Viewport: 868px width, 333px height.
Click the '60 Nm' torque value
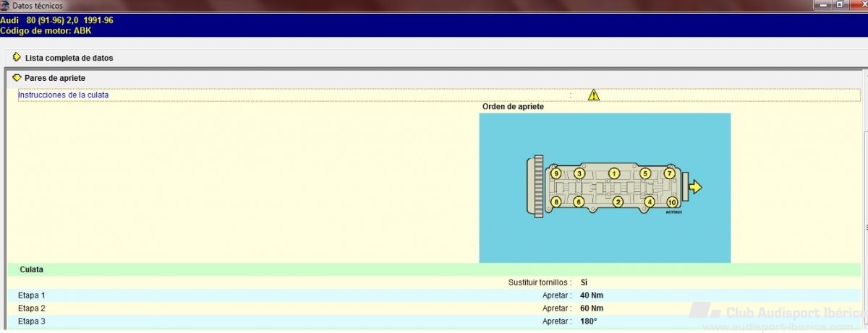click(592, 308)
